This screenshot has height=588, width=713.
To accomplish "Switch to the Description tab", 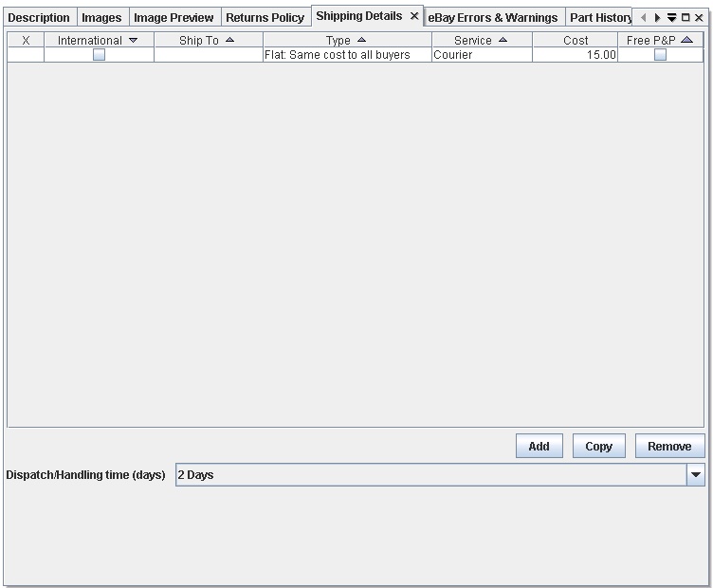I will tap(39, 18).
